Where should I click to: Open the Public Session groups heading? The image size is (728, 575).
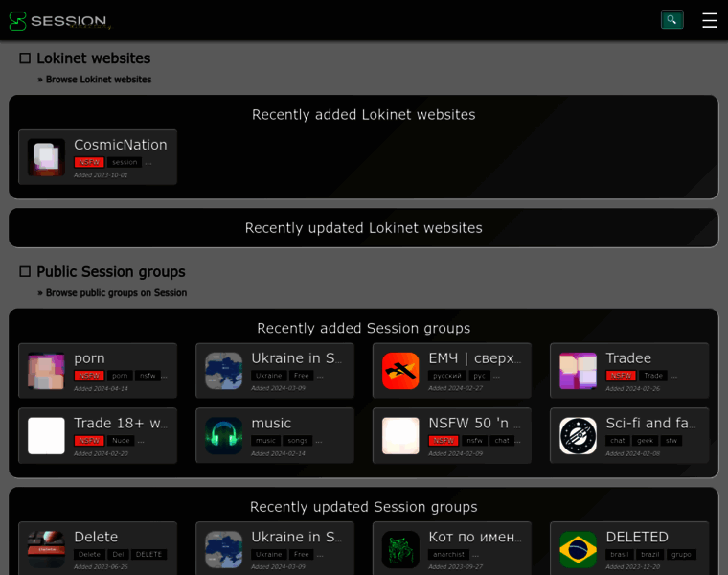(x=110, y=272)
